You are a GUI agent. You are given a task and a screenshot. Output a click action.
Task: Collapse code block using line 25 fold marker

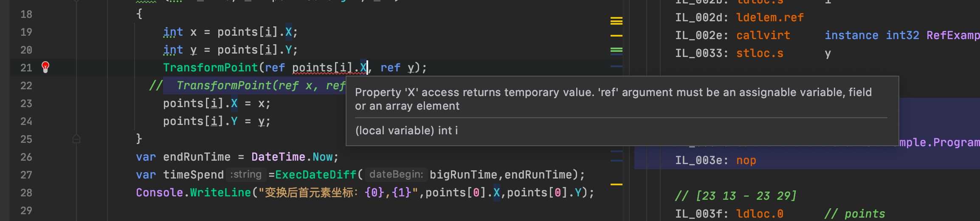point(76,139)
